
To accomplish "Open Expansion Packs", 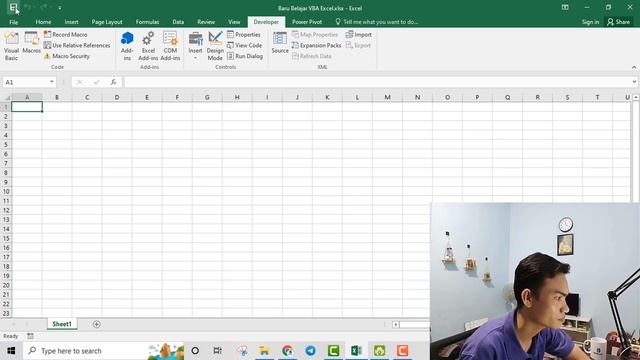I will [317, 45].
